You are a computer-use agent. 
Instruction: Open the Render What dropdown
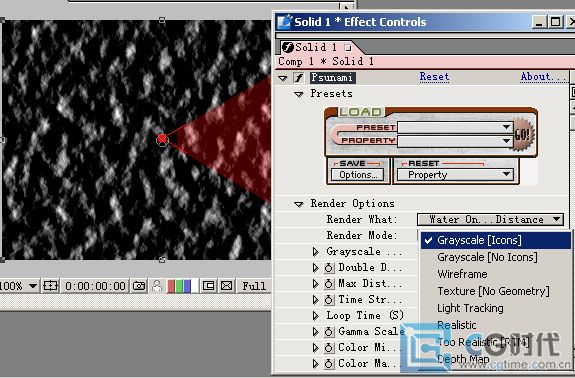coord(490,220)
